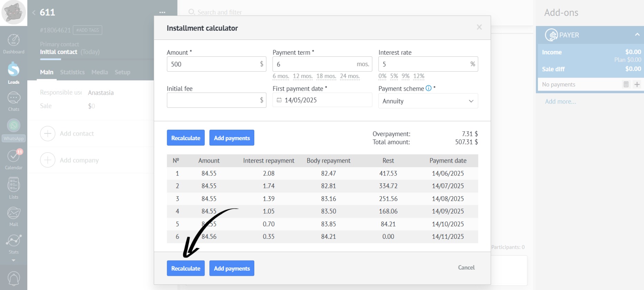Click the plus icon in PAYER payments
Viewport: 644px width, 290px height.
[637, 84]
